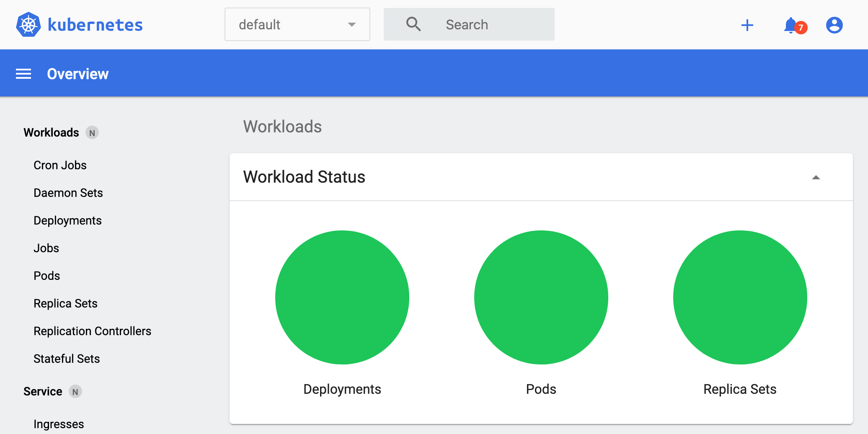Click the Workloads page heading

[x=282, y=127]
